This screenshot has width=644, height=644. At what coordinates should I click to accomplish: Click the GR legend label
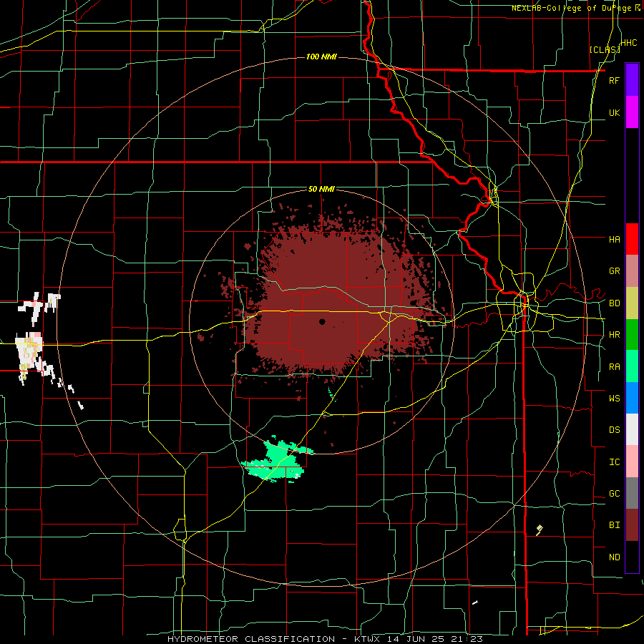click(x=614, y=271)
